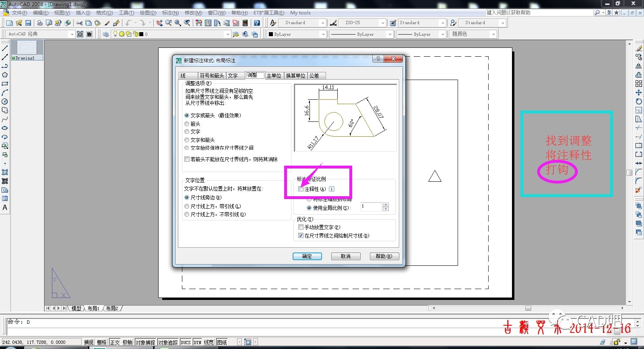Click the Rotate tool
The width and height of the screenshot is (644, 349).
tap(639, 101)
